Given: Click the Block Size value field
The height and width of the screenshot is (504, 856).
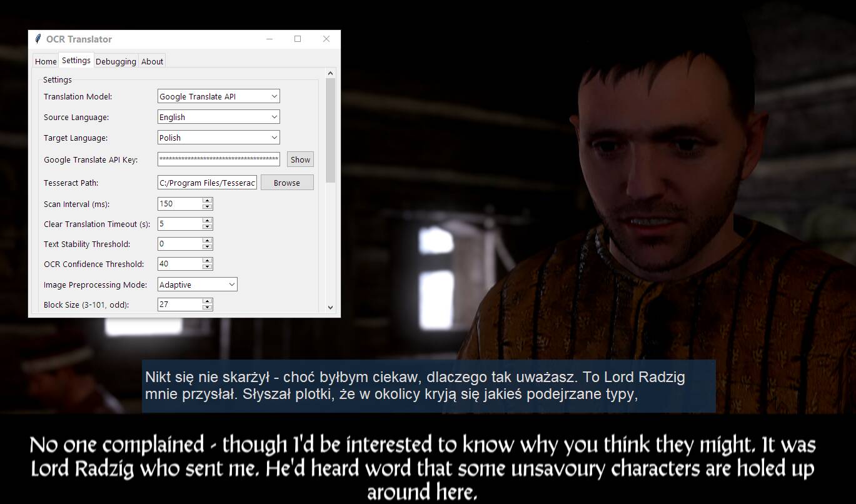Looking at the screenshot, I should click(180, 305).
